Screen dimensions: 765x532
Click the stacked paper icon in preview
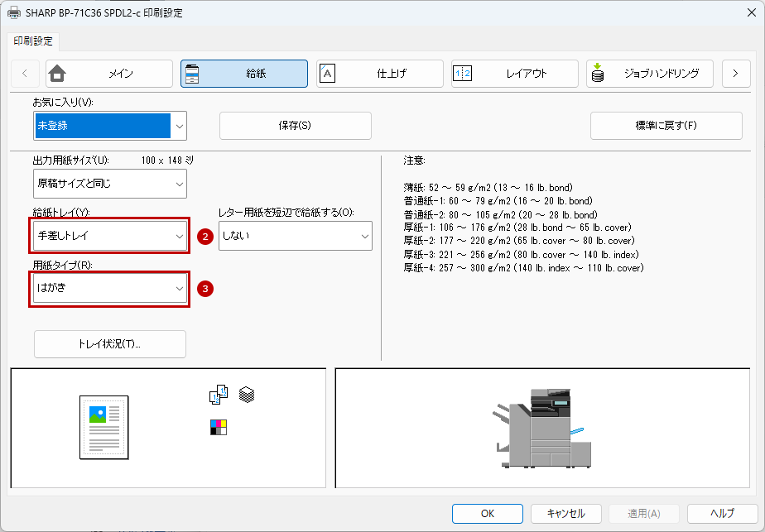tap(247, 395)
